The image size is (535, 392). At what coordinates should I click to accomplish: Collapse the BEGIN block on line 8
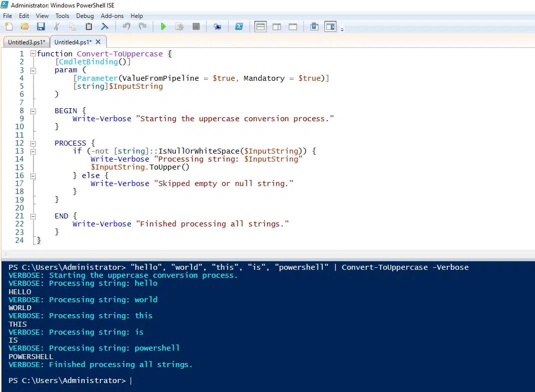tap(33, 111)
